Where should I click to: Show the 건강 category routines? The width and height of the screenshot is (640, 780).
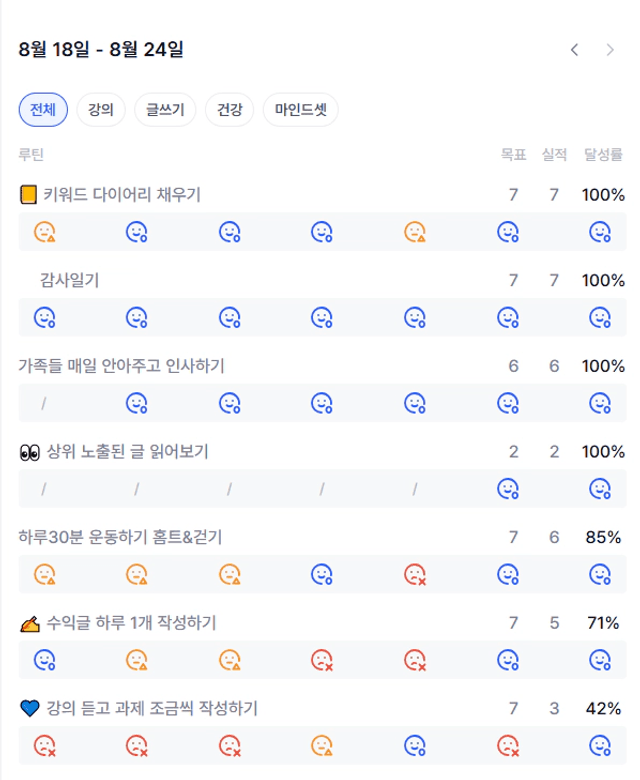tap(230, 110)
